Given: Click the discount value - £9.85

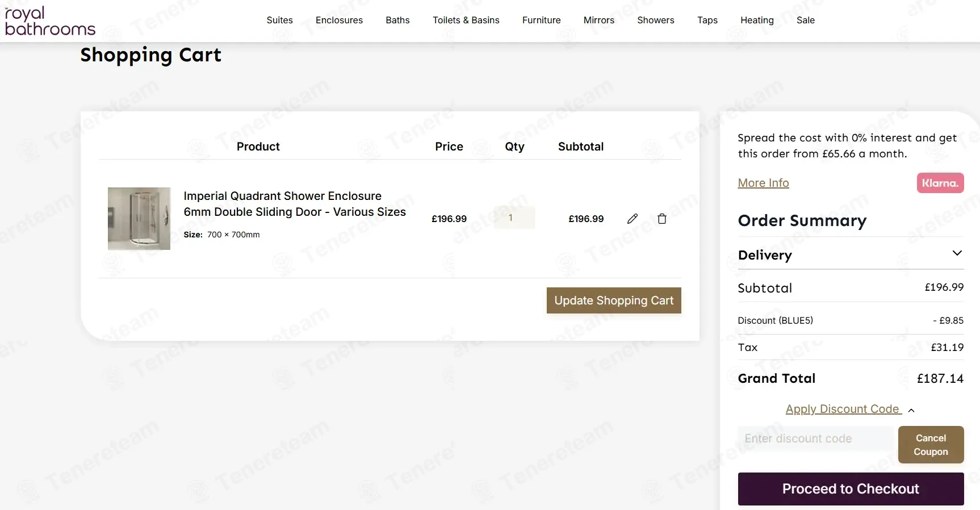Looking at the screenshot, I should (x=948, y=320).
